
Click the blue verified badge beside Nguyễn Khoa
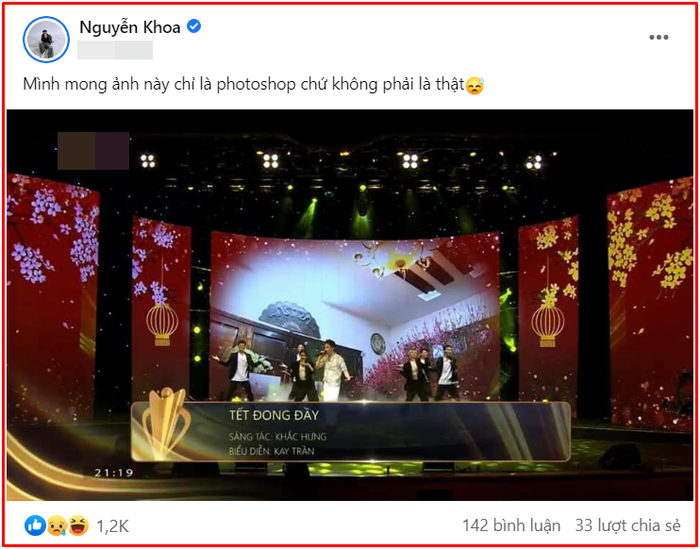click(x=194, y=27)
